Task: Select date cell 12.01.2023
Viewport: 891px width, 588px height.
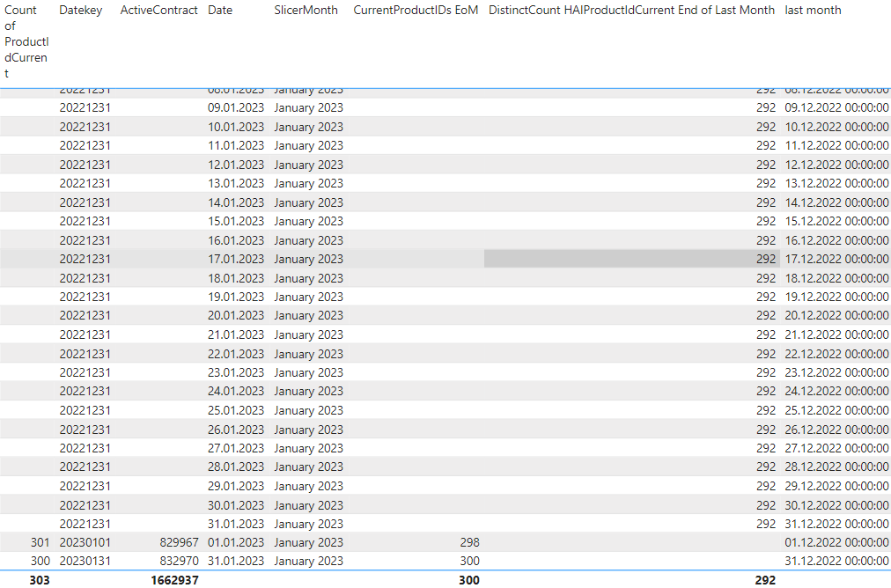Action: click(x=236, y=165)
